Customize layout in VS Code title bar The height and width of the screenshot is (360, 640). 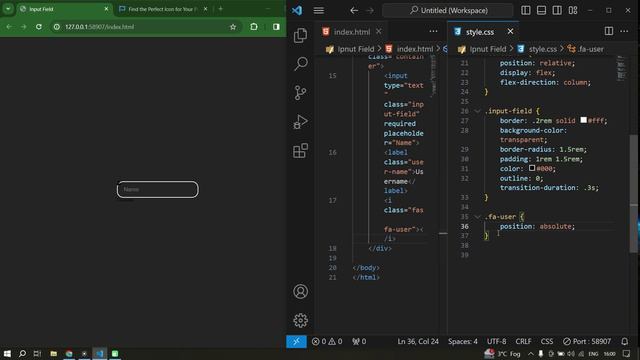coord(573,11)
